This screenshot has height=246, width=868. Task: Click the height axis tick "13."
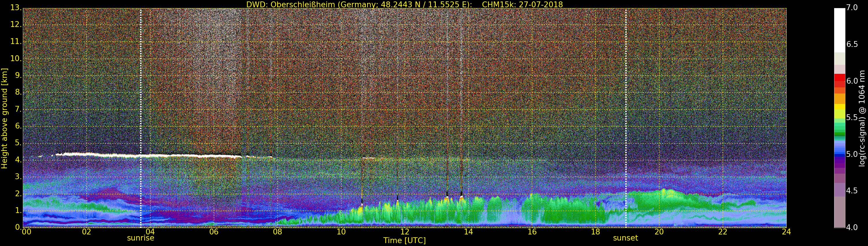(x=16, y=8)
